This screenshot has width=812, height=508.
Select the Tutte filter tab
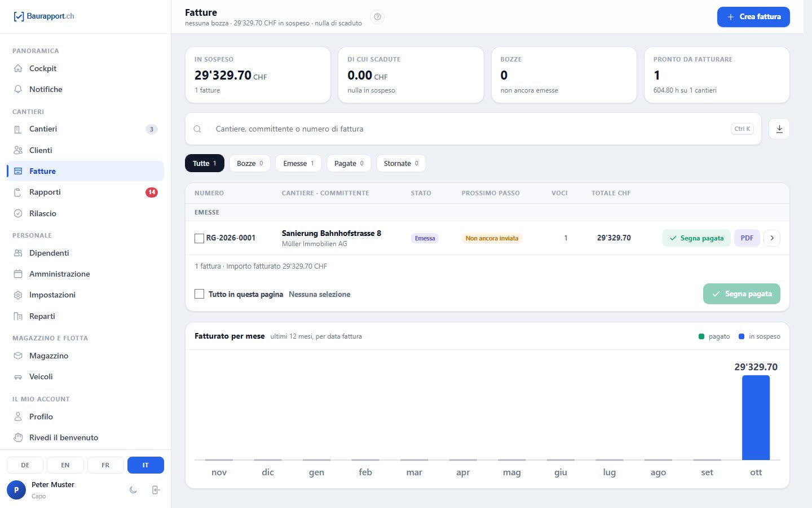pos(205,163)
